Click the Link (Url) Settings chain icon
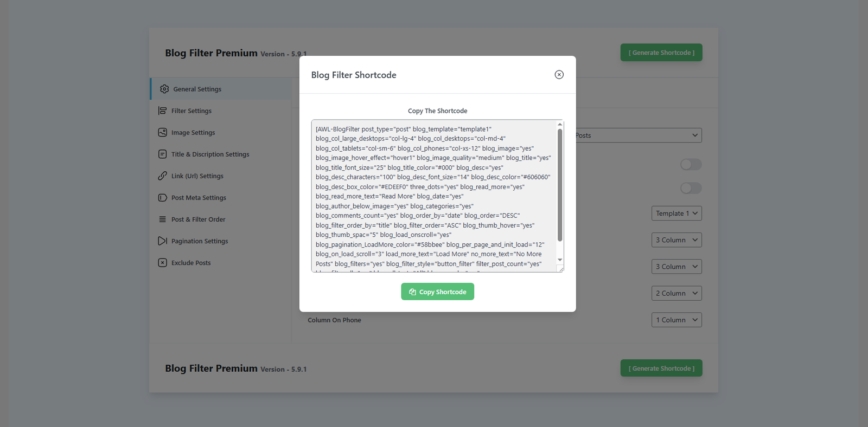Screen dimensions: 868x427 162,176
